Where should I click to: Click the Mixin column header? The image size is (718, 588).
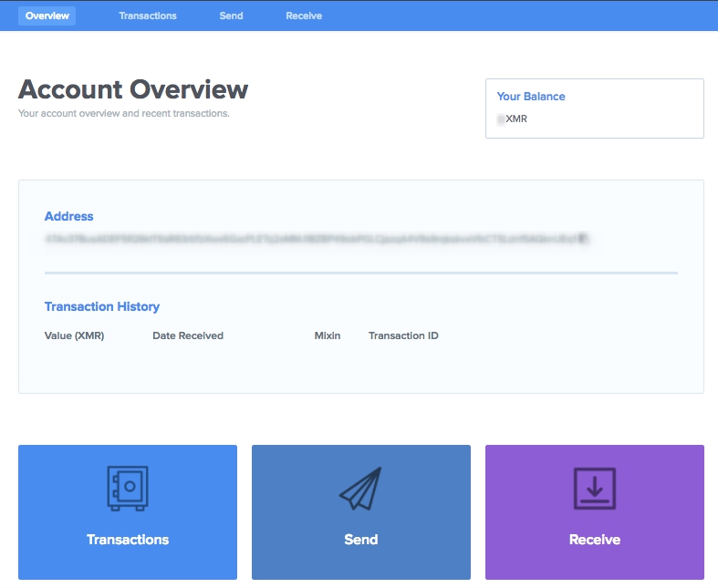tap(328, 335)
